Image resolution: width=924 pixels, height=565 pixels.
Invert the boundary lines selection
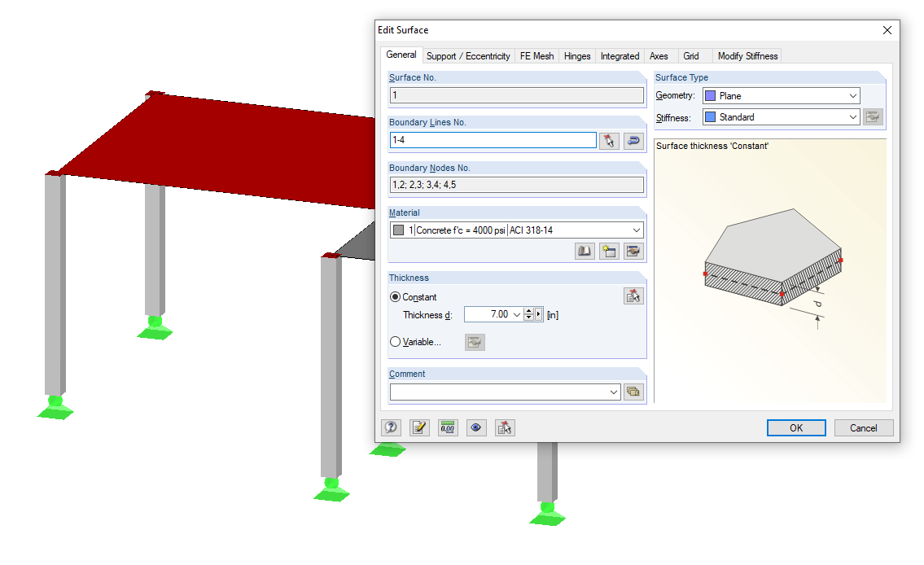click(633, 140)
